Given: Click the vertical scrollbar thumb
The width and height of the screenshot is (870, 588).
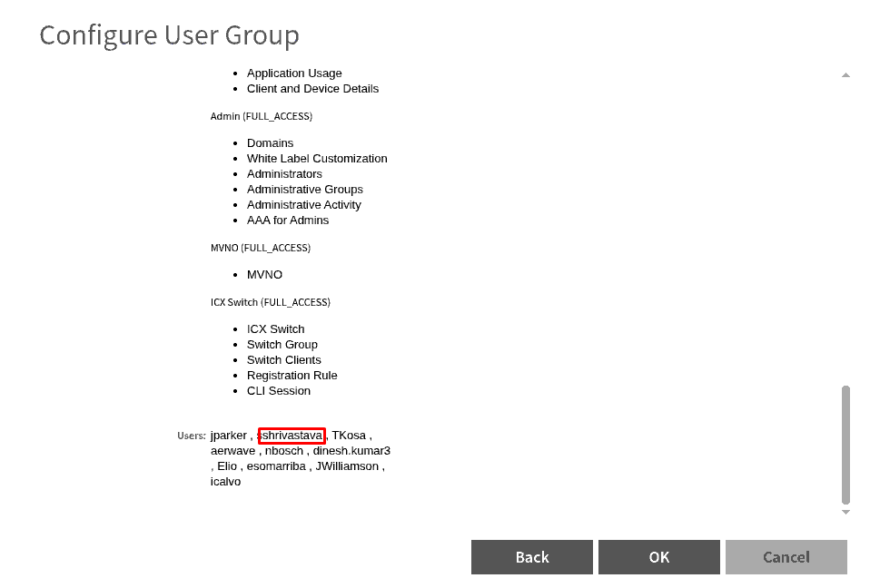Looking at the screenshot, I should pos(845,445).
